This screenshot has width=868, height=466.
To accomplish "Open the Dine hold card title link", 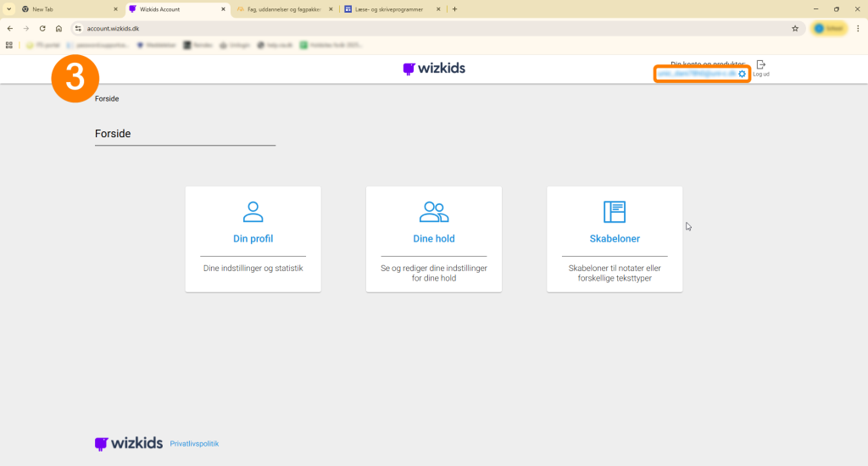I will pos(434,239).
